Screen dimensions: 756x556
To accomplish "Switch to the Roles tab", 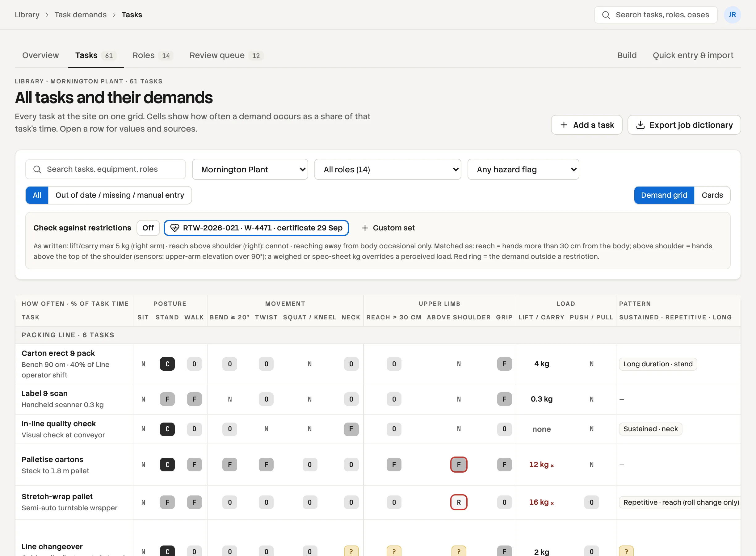I will point(153,55).
